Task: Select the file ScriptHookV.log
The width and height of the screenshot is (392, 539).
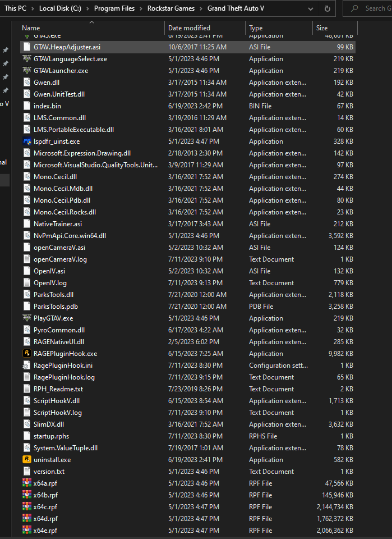Action: click(188, 413)
